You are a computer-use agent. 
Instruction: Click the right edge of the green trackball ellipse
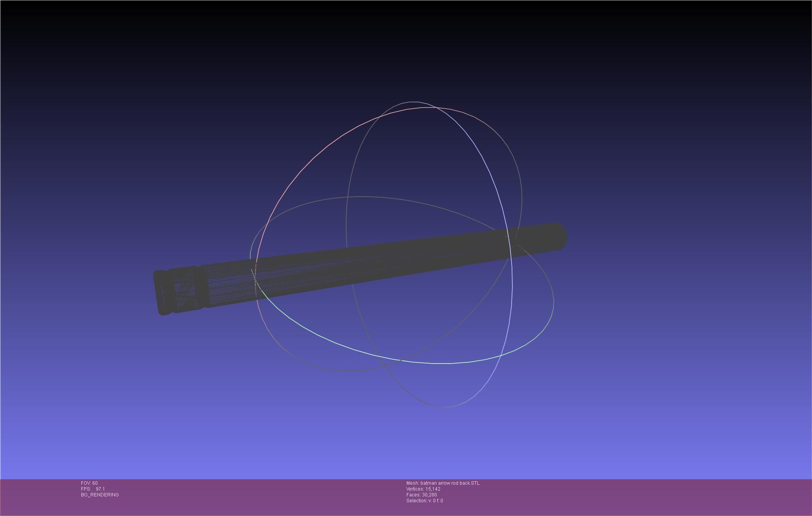(x=553, y=301)
